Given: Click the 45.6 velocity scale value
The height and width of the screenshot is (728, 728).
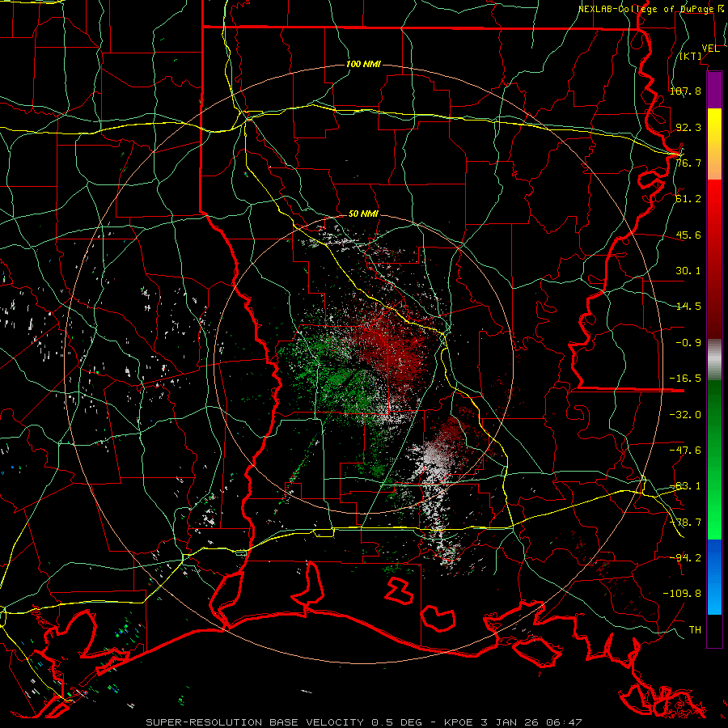Looking at the screenshot, I should point(688,235).
